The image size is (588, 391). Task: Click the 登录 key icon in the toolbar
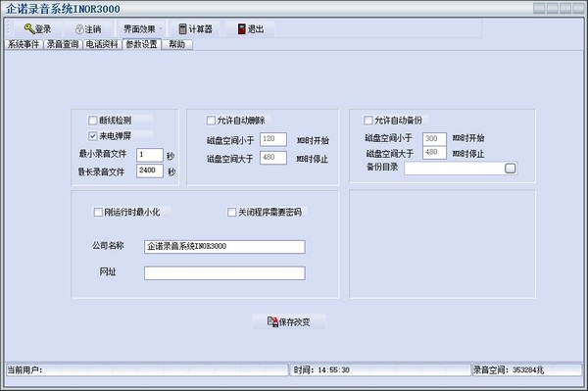point(28,28)
